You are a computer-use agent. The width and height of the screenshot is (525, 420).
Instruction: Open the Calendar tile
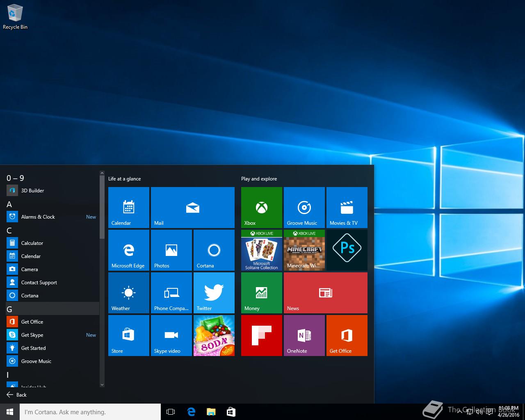pyautogui.click(x=129, y=208)
